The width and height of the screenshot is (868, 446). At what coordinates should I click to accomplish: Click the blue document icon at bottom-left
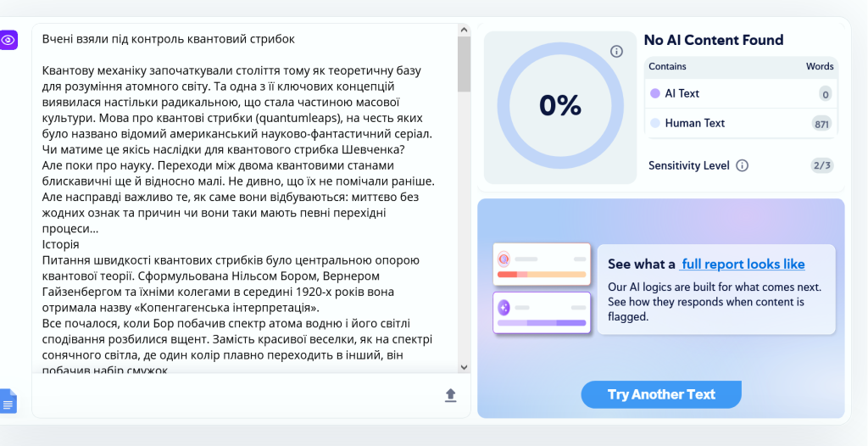[8, 401]
